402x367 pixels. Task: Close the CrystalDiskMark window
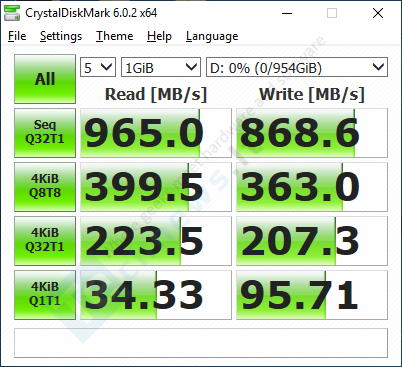point(378,13)
